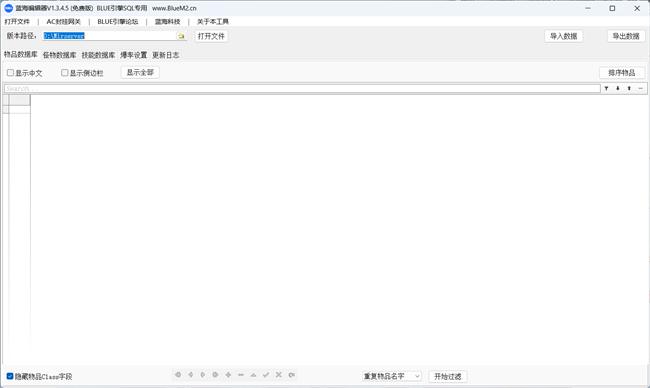The height and width of the screenshot is (388, 650).
Task: Click the 导出数据 button
Action: coord(626,36)
